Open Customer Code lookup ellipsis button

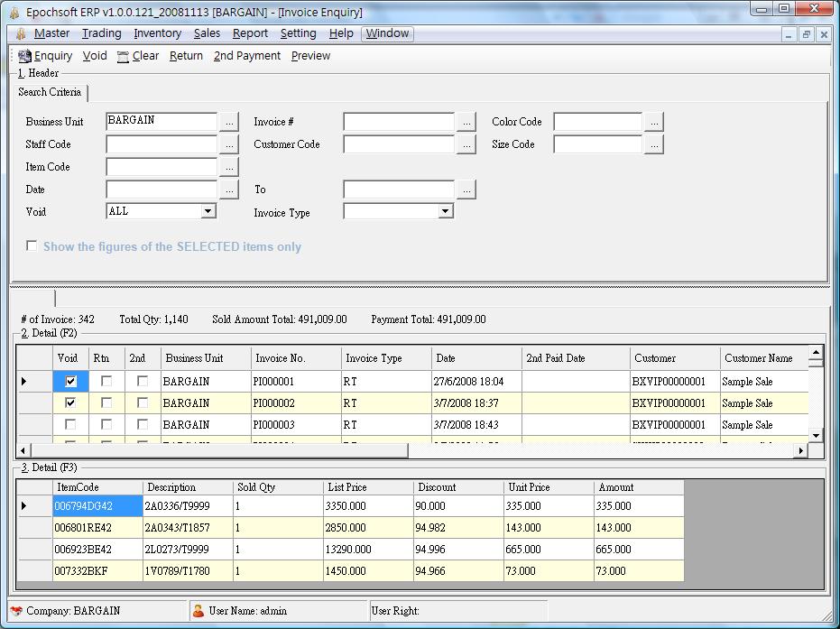(466, 144)
